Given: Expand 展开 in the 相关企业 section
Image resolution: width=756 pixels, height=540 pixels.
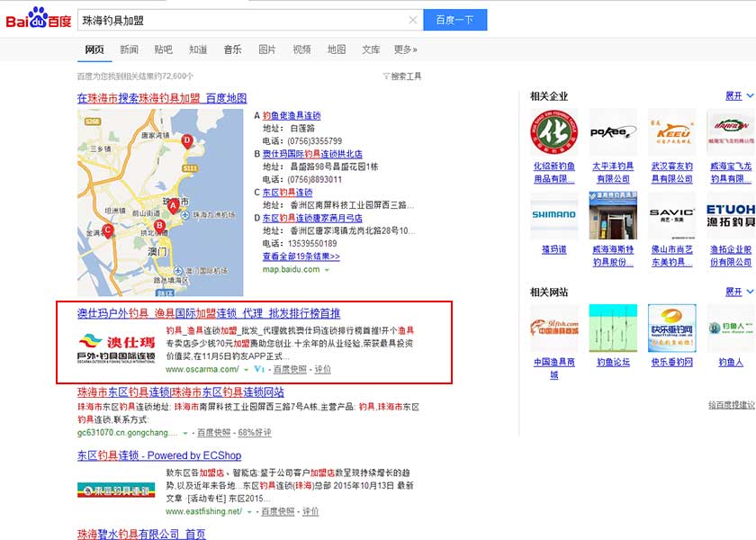Looking at the screenshot, I should pos(739,96).
